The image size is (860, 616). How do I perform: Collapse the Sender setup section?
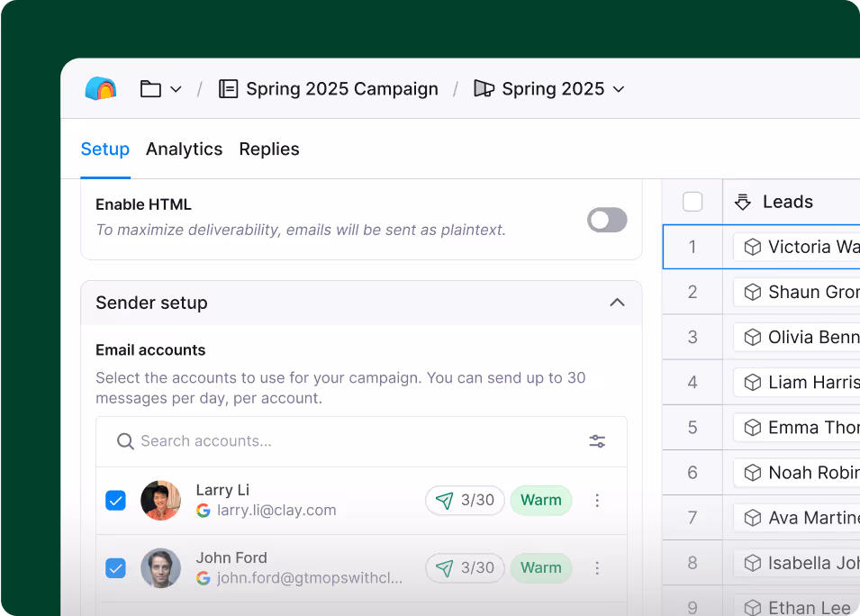[617, 303]
